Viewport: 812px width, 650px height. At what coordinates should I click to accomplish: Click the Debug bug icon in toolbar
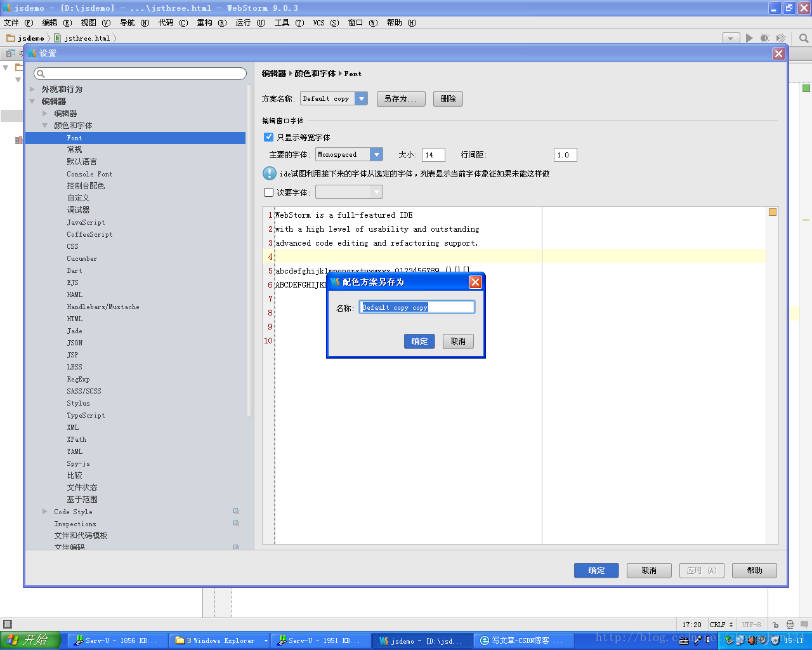764,38
